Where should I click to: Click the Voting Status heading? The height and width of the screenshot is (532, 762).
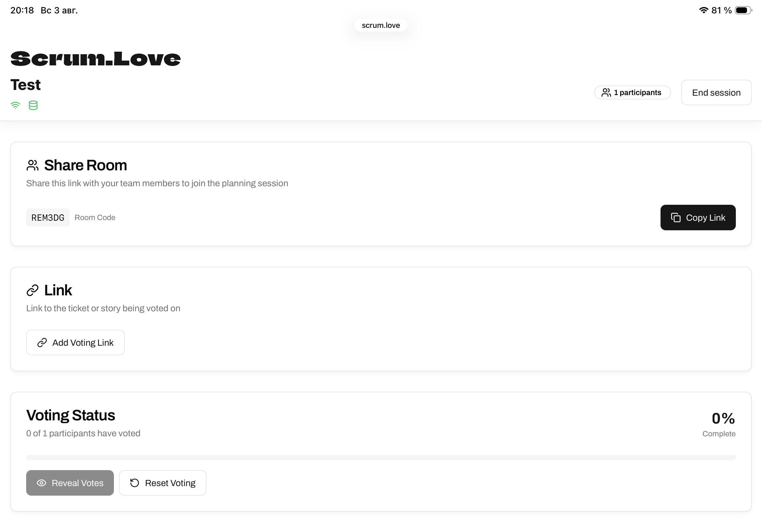pos(71,416)
